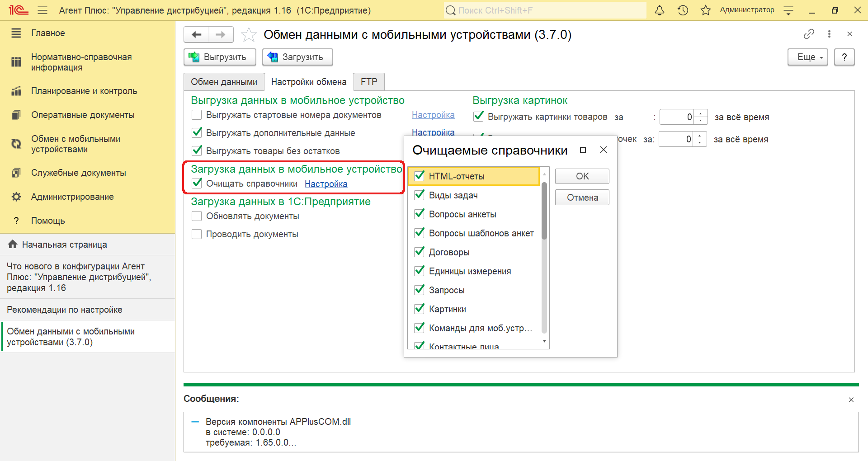Uncheck Вопросы анкеты checkbox

pos(420,214)
